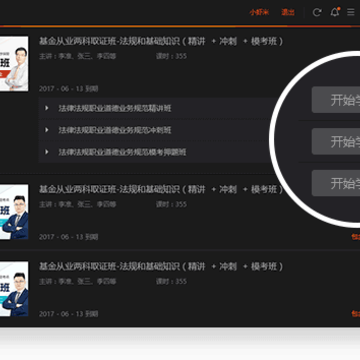
Task: Click 主讲 lecturer line in the third course
Action: (x=77, y=281)
